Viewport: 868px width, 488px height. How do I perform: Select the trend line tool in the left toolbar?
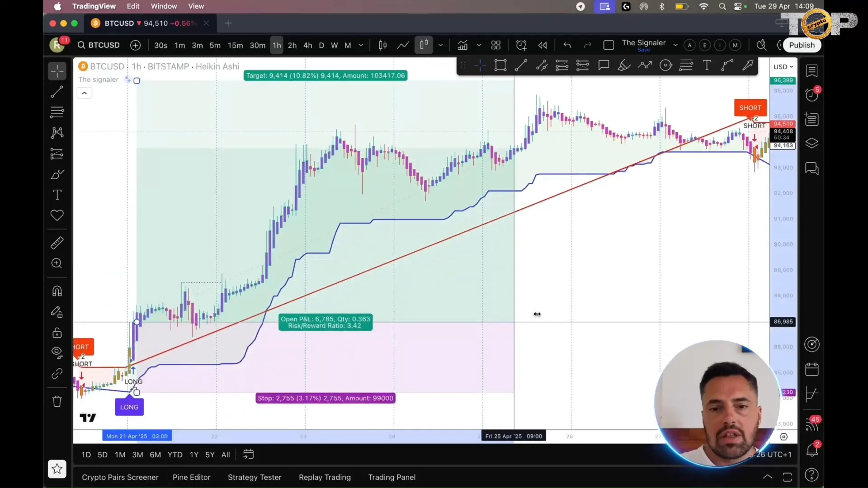coord(57,92)
